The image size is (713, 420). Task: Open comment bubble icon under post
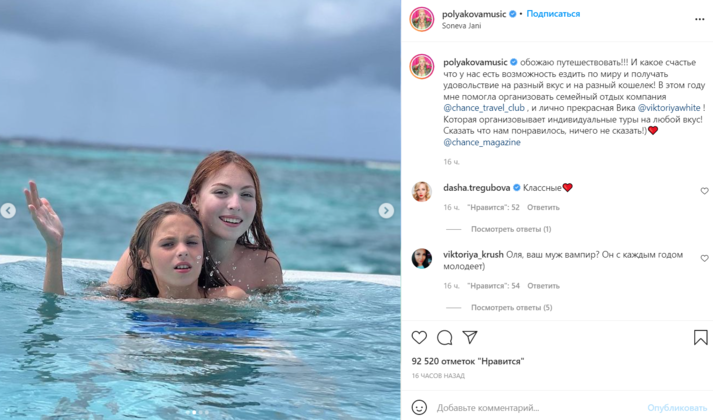point(444,338)
